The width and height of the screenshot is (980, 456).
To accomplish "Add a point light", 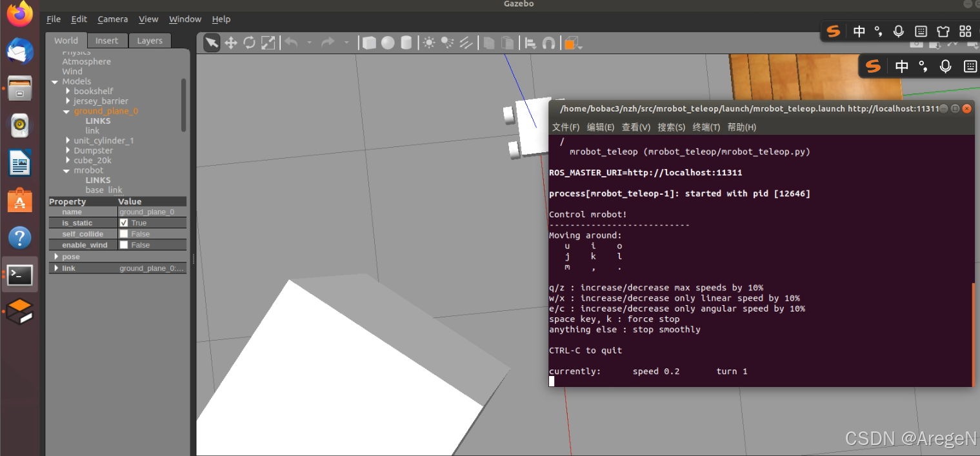I will click(x=429, y=43).
